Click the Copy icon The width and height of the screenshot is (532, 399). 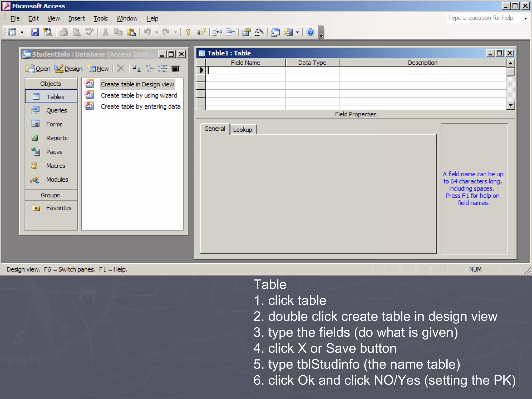118,32
